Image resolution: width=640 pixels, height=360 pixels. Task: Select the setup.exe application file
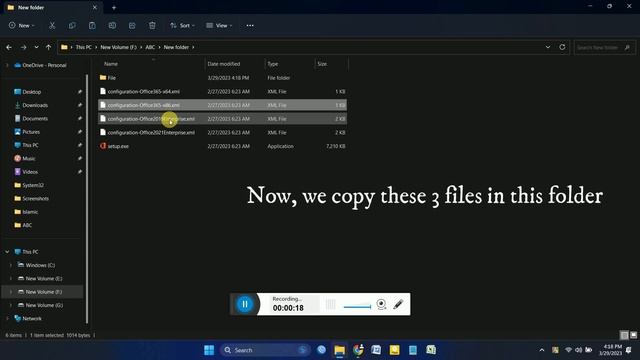222,146
